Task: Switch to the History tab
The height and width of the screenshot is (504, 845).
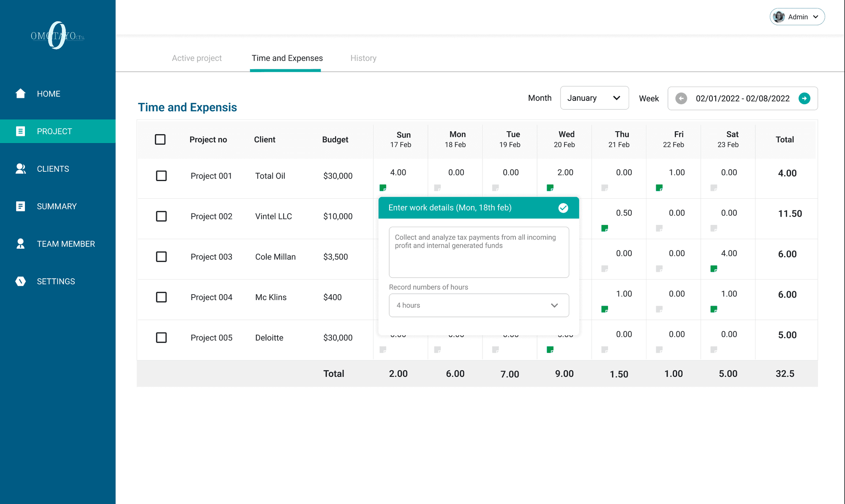Action: click(363, 58)
